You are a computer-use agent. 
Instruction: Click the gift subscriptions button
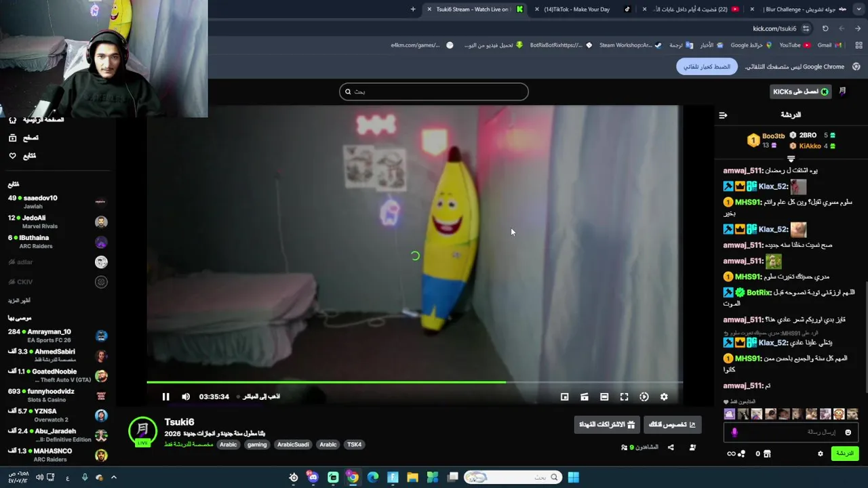(x=606, y=424)
